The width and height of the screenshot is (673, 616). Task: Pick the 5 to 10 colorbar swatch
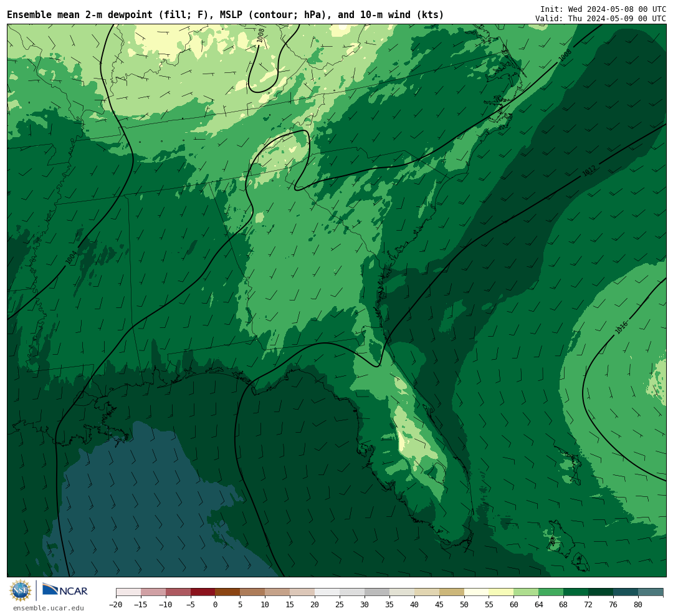pyautogui.click(x=252, y=592)
